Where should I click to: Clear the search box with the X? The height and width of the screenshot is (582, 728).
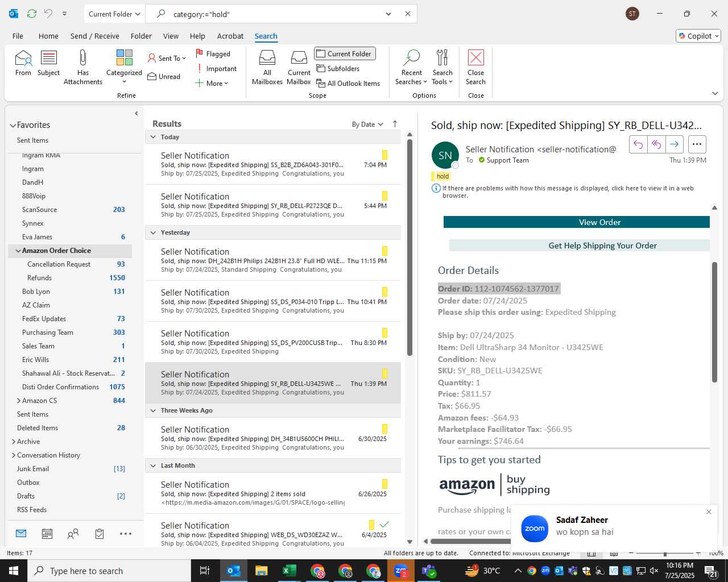click(408, 14)
